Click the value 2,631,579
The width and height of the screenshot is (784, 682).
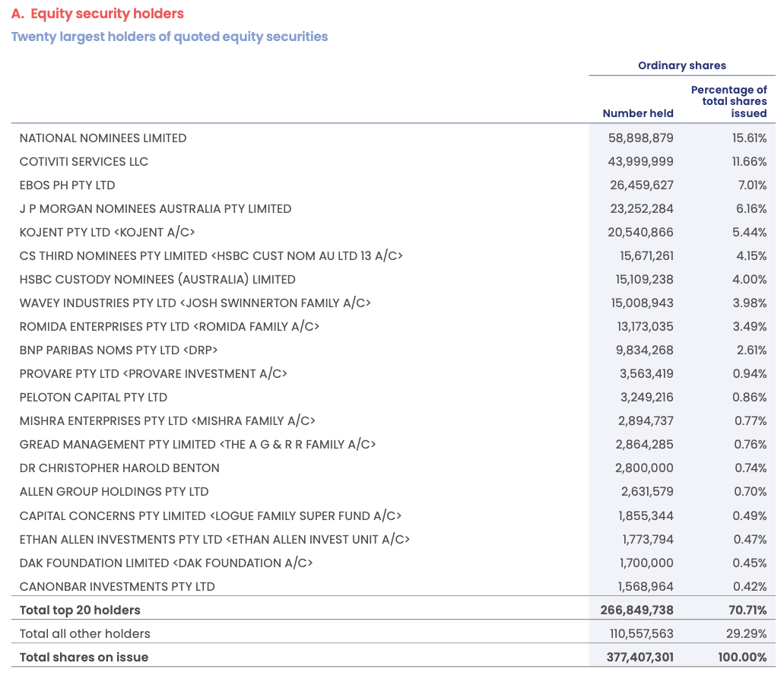coord(647,491)
